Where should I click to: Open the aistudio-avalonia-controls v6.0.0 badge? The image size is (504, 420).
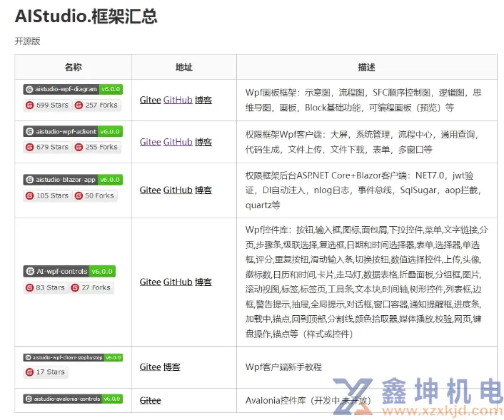point(73,399)
